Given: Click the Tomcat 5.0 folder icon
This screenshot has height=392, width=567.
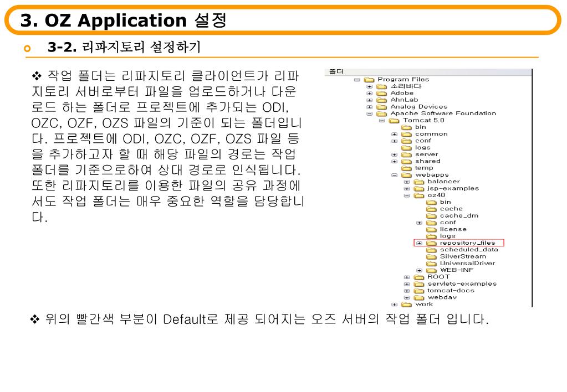Looking at the screenshot, I should click(x=394, y=121).
